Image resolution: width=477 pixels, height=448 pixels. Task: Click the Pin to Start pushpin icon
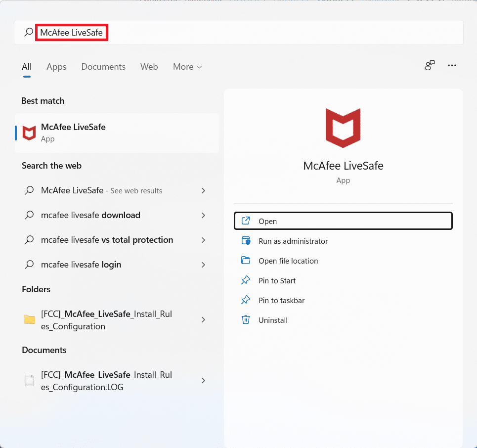(246, 280)
